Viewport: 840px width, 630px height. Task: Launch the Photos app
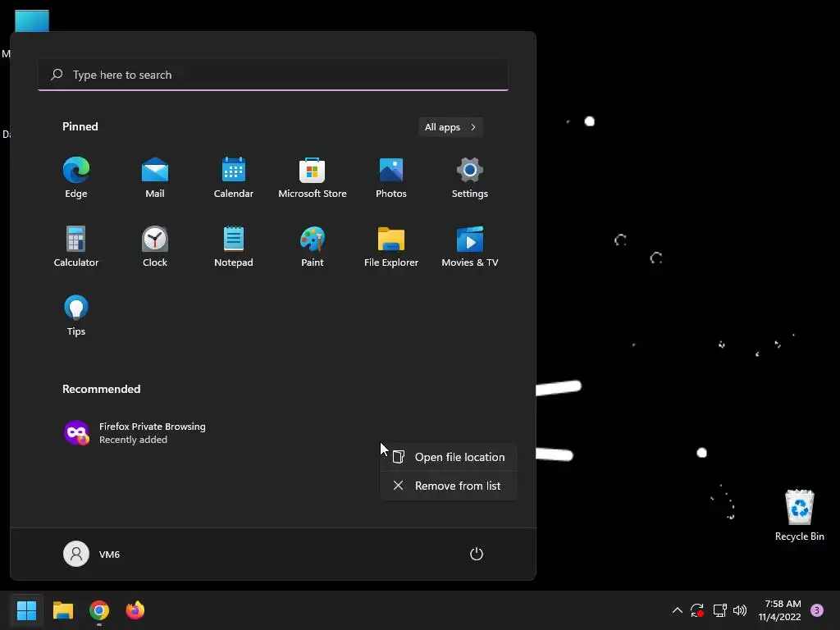[x=391, y=178]
